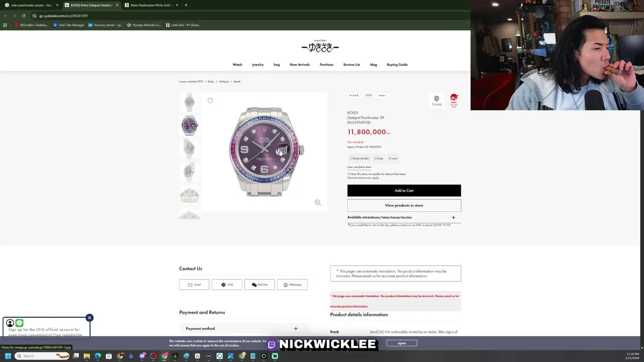Add the watch to favorites with heart icon
Image resolution: width=644 pixels, height=362 pixels.
tap(210, 101)
